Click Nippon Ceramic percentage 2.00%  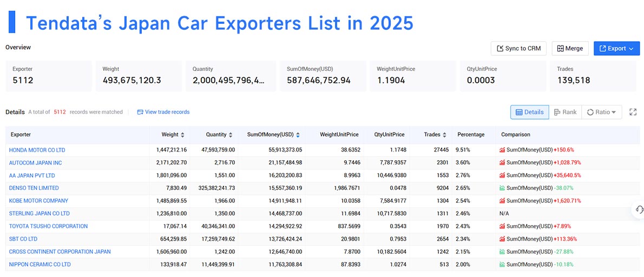[x=463, y=264]
